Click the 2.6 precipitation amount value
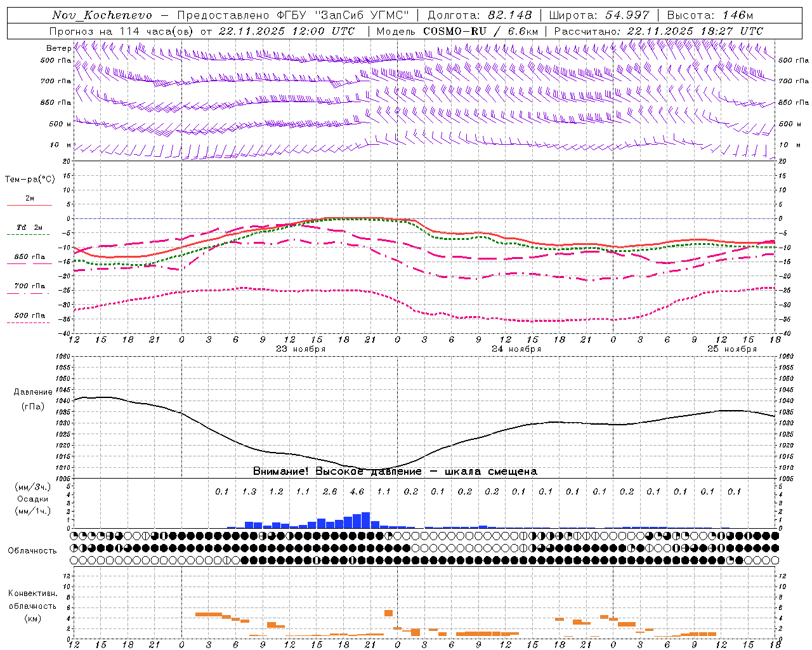812x650 pixels. [330, 491]
